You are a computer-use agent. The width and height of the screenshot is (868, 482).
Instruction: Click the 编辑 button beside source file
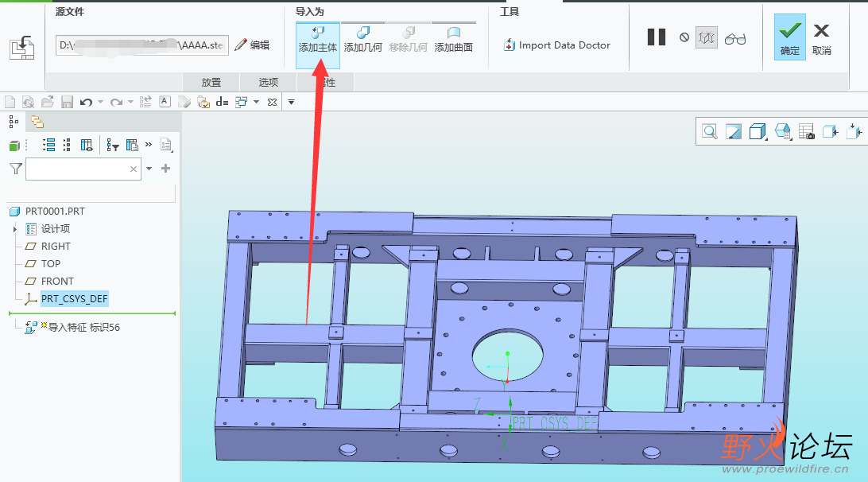coord(253,45)
